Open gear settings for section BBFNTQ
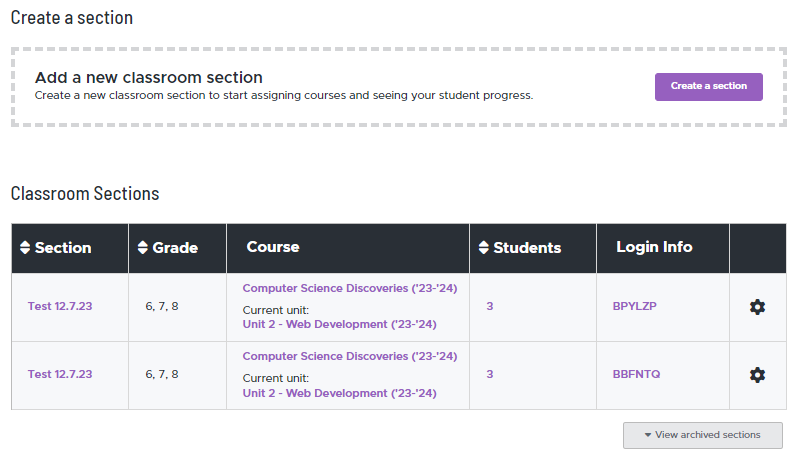Screen dimensions: 791x455 pyautogui.click(x=757, y=375)
